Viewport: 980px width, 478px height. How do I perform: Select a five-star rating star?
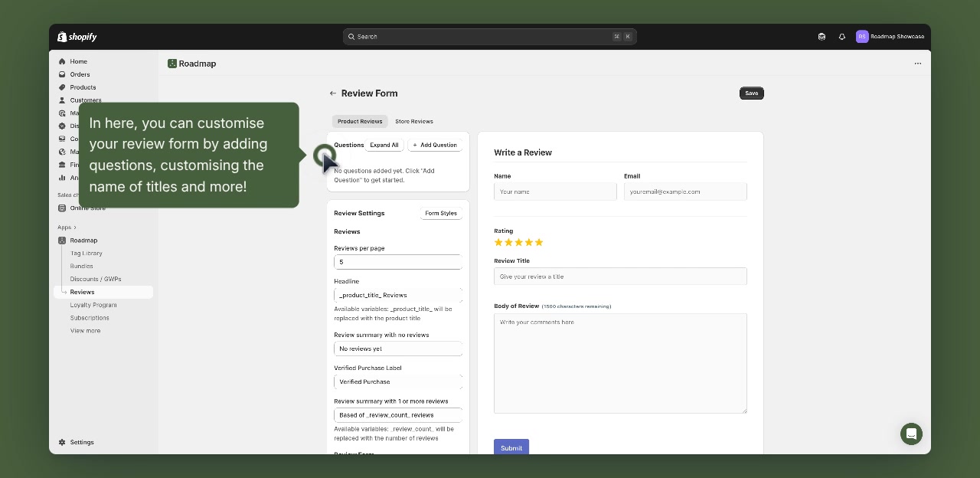539,242
